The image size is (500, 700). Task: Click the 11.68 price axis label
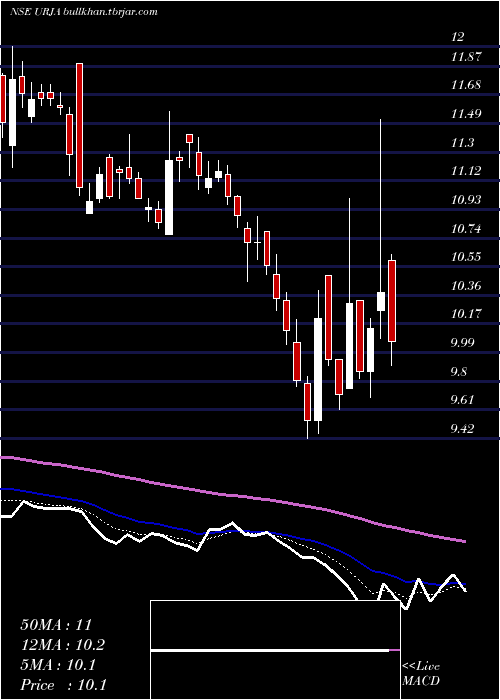[x=466, y=85]
